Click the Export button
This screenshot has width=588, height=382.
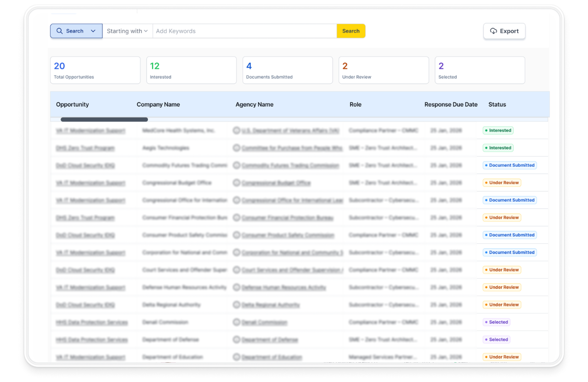point(504,31)
